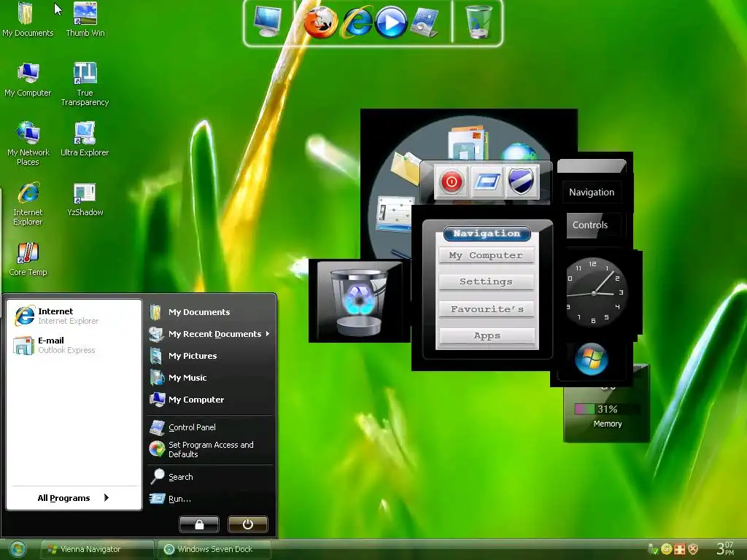The width and height of the screenshot is (747, 560).
Task: Open the Recycle Bin in the top dock
Action: [478, 21]
